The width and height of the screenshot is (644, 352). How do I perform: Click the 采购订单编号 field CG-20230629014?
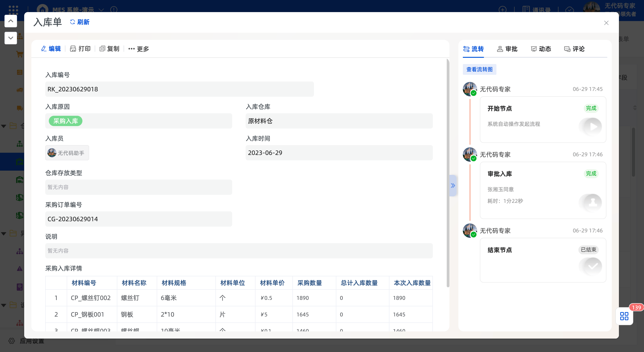point(139,219)
